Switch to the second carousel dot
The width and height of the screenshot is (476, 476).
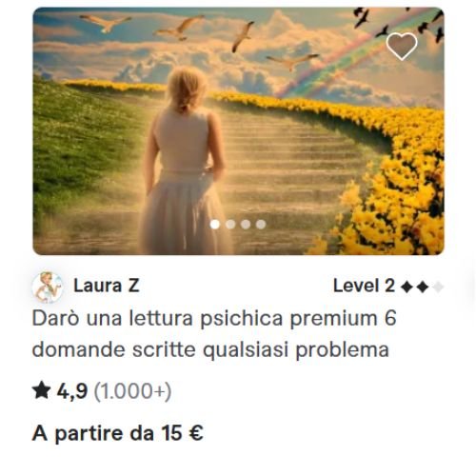[x=230, y=225]
